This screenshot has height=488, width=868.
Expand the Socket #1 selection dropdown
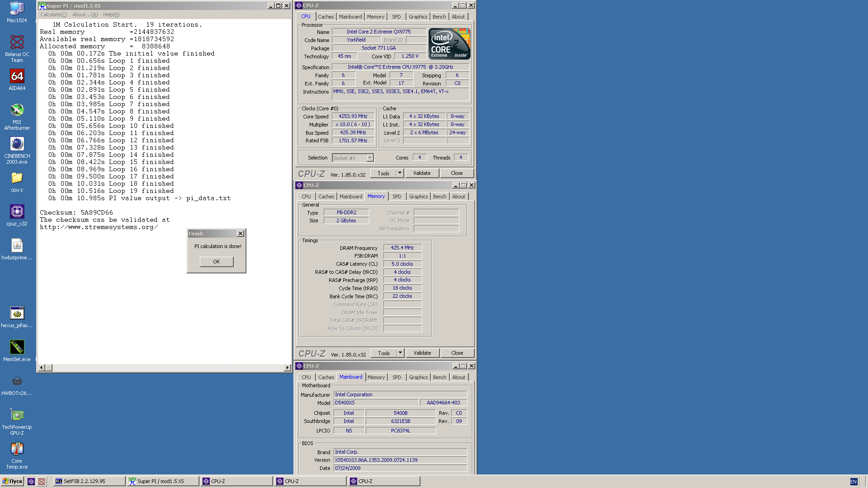click(370, 158)
